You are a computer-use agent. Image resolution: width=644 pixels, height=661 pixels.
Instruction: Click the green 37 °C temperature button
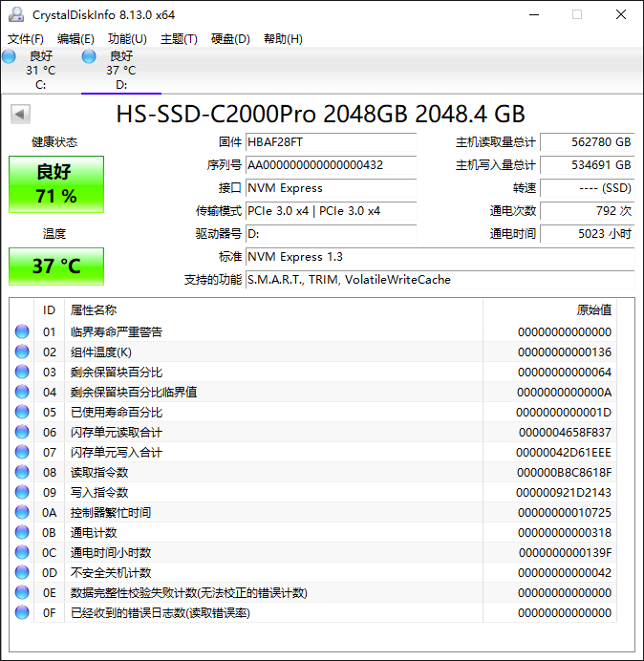coord(56,267)
